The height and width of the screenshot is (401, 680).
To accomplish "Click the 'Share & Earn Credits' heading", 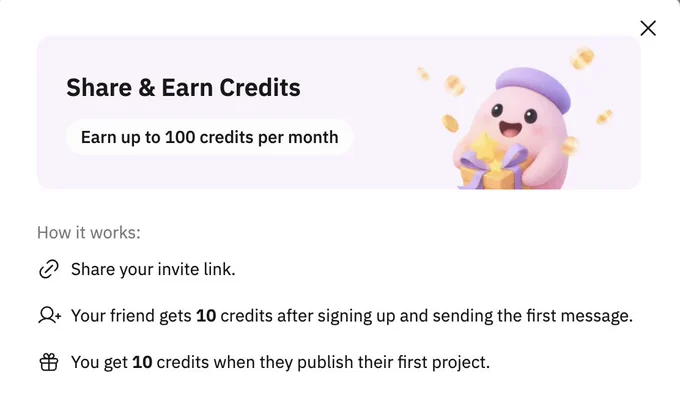I will [183, 87].
